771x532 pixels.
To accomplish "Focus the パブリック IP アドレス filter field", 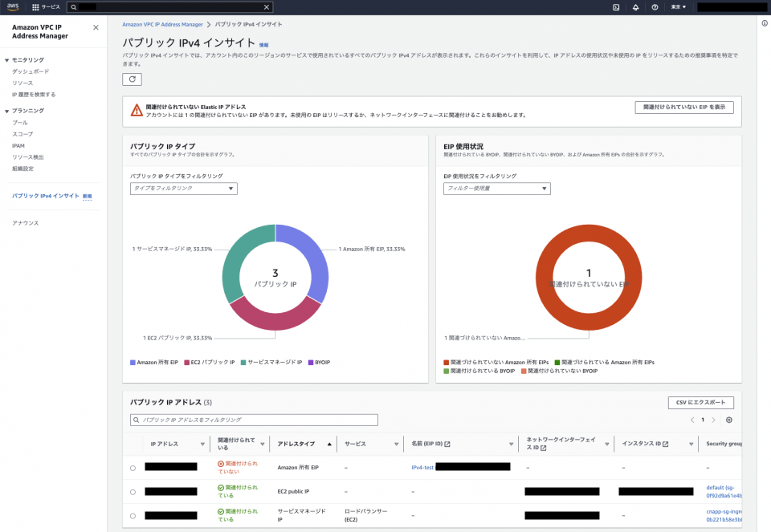I will [254, 420].
